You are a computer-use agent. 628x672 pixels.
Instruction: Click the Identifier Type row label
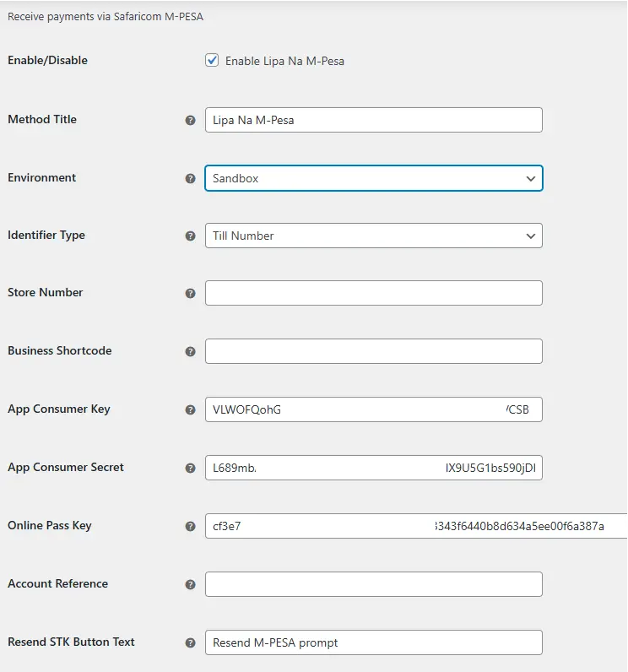(x=46, y=236)
